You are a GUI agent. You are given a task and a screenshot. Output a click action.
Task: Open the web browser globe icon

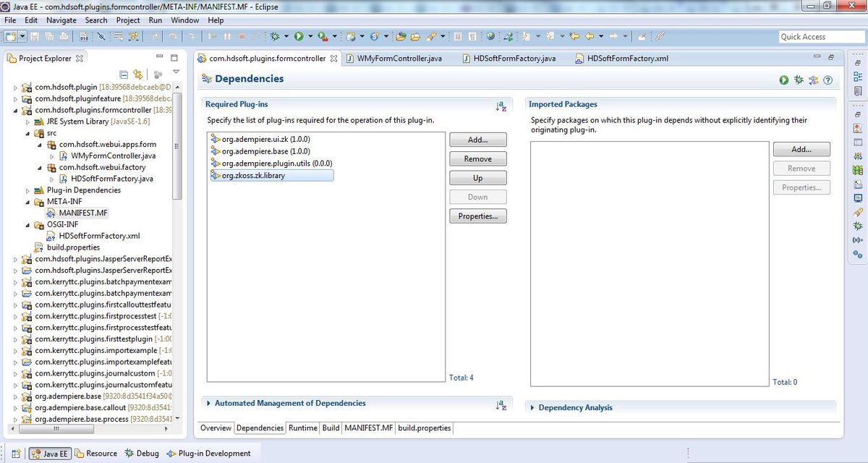point(491,36)
